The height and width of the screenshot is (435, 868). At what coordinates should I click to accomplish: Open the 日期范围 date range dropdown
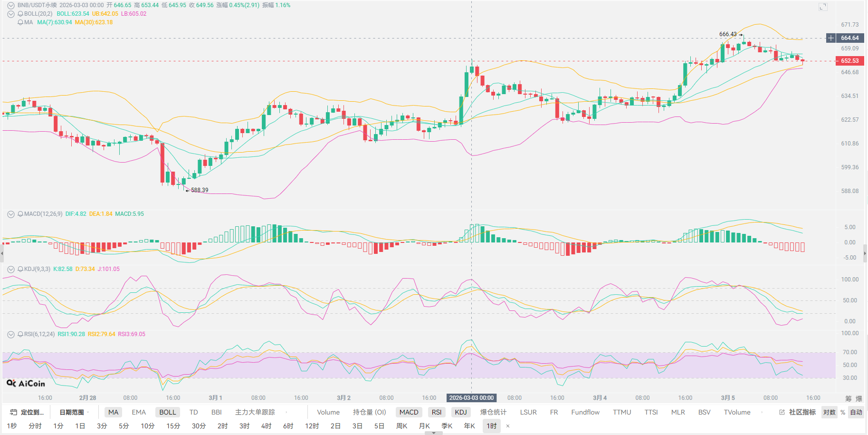74,412
